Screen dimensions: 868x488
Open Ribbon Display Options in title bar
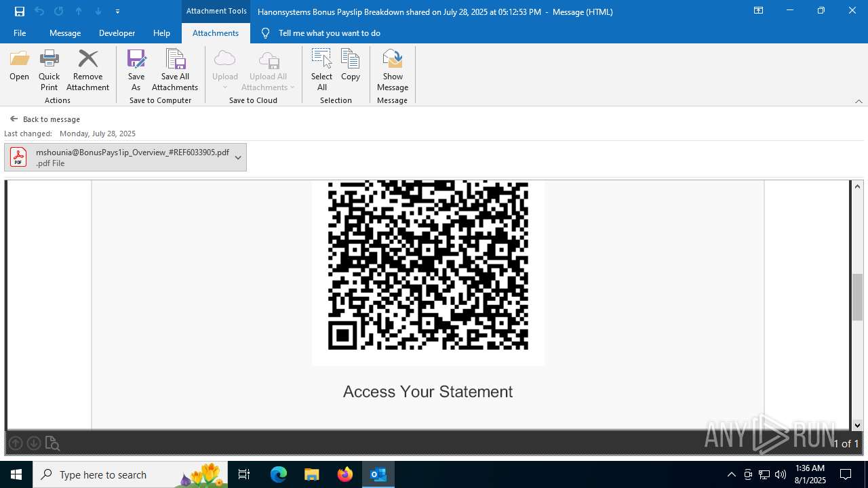tap(758, 11)
